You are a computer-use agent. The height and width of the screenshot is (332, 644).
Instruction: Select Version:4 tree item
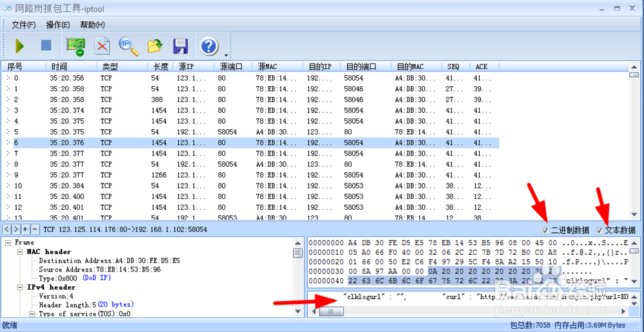56,296
